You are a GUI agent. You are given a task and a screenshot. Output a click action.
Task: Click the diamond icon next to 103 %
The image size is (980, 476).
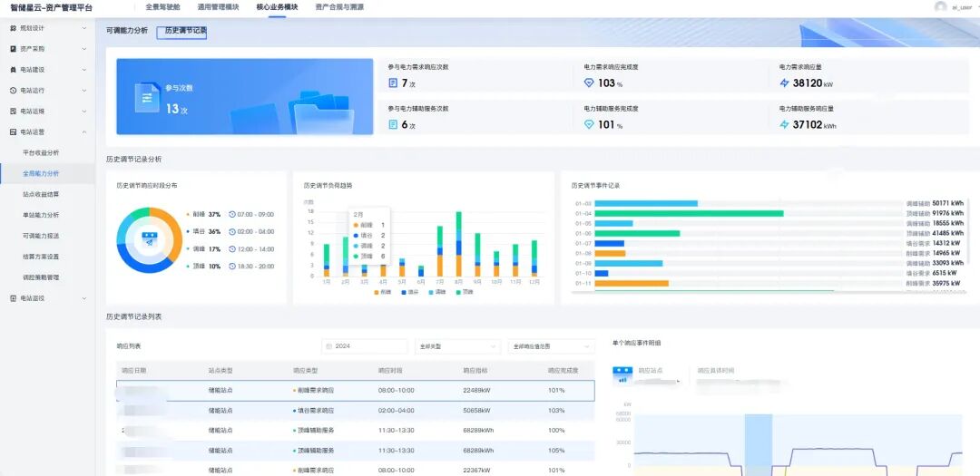[x=589, y=83]
